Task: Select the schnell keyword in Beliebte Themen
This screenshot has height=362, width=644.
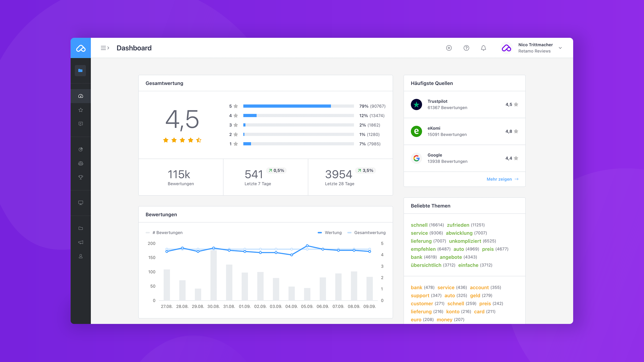Action: [419, 225]
